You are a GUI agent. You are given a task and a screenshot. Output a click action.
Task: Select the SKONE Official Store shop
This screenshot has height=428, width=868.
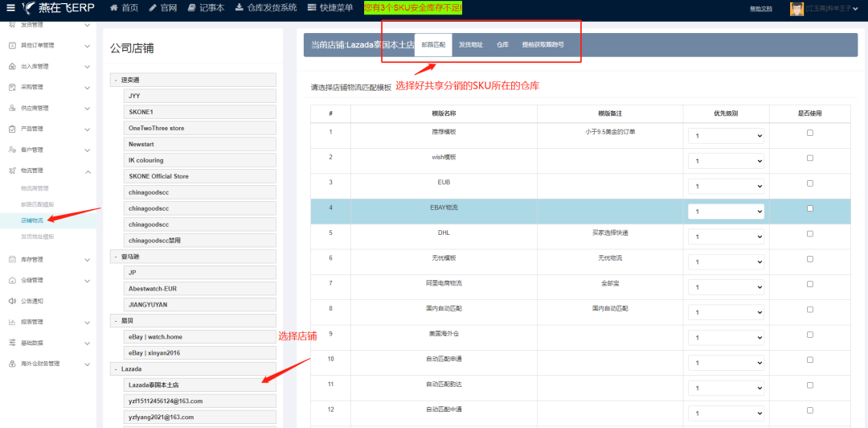point(200,176)
